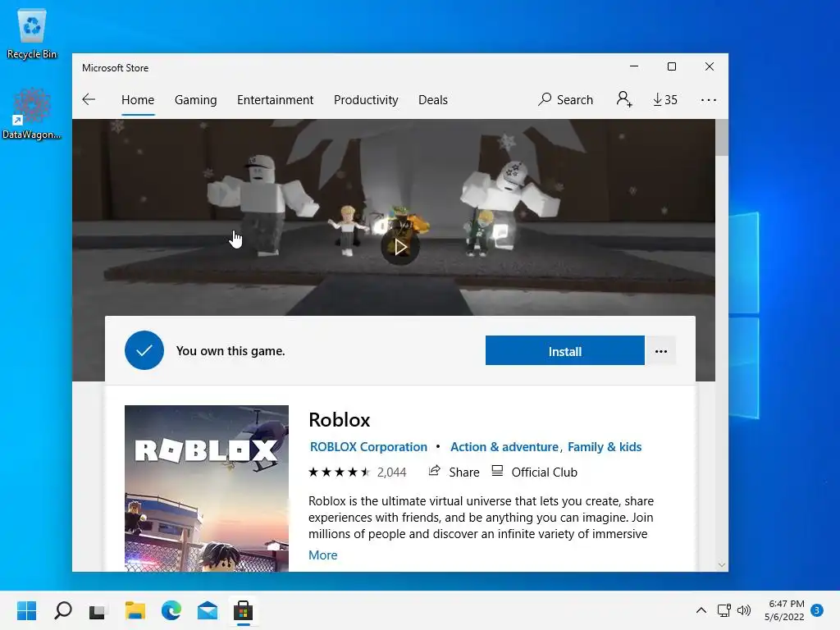The image size is (840, 630).
Task: Click the Store vertical scrollbar thumb
Action: (722, 137)
